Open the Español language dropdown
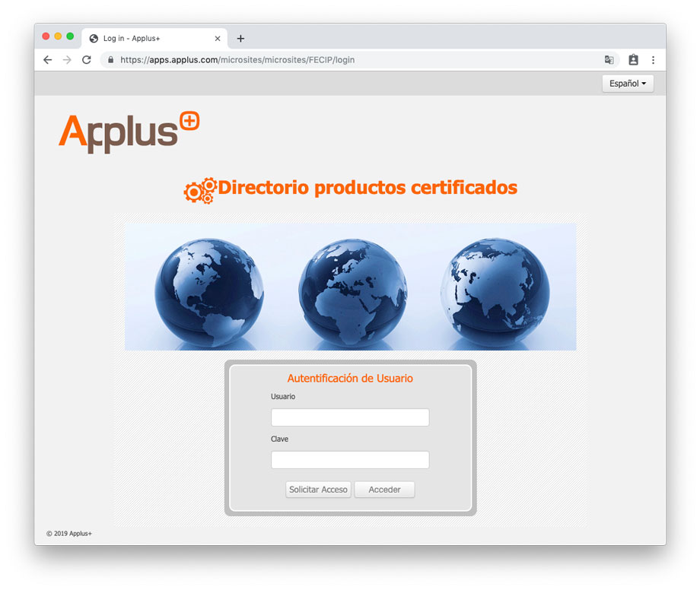 (628, 84)
